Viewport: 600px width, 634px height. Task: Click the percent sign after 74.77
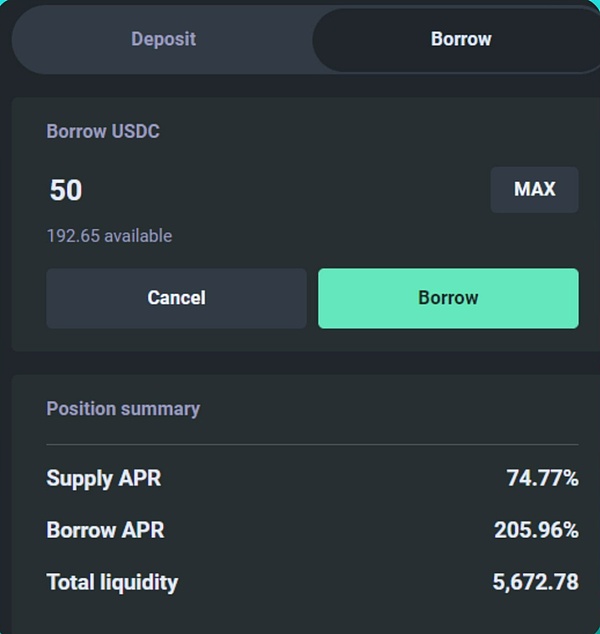click(571, 479)
